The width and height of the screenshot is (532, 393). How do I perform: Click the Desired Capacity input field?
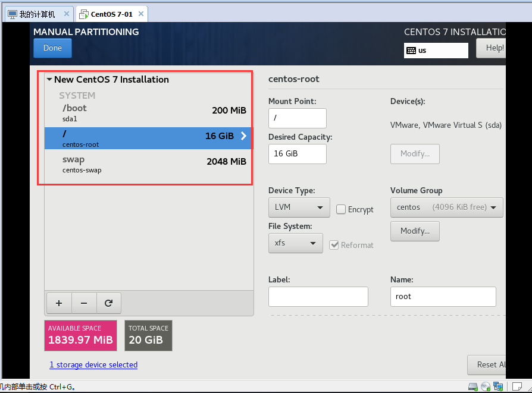[x=298, y=154]
